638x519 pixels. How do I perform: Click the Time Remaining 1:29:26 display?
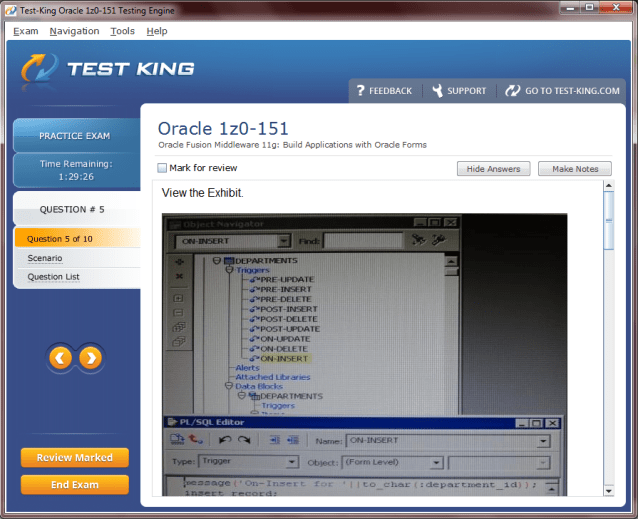(x=76, y=170)
